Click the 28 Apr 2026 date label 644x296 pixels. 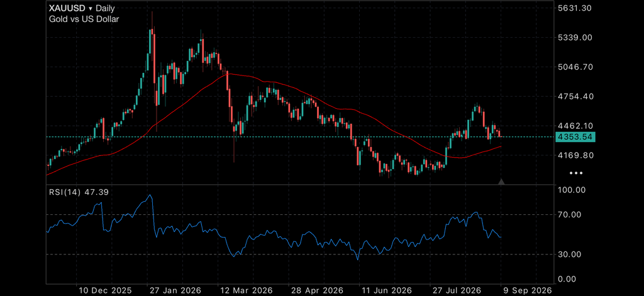[x=316, y=290]
